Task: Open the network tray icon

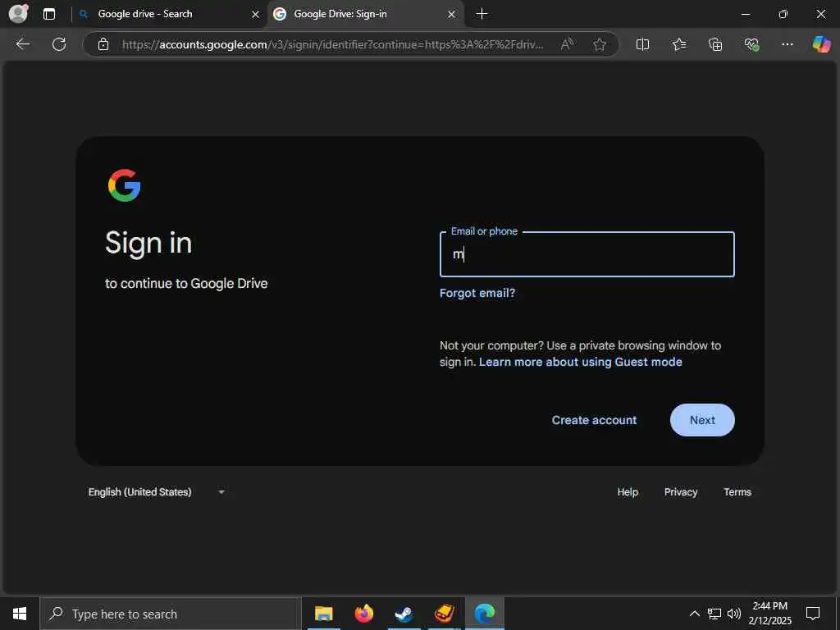Action: pos(714,614)
